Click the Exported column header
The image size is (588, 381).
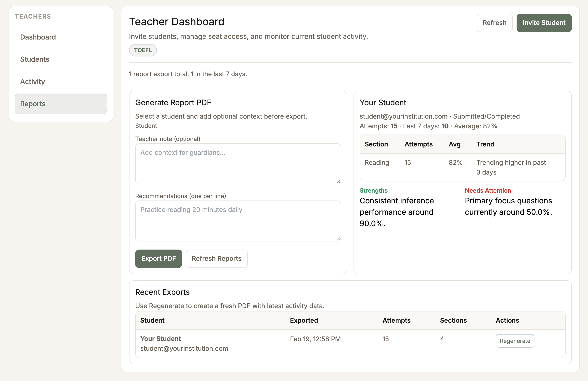(x=304, y=320)
